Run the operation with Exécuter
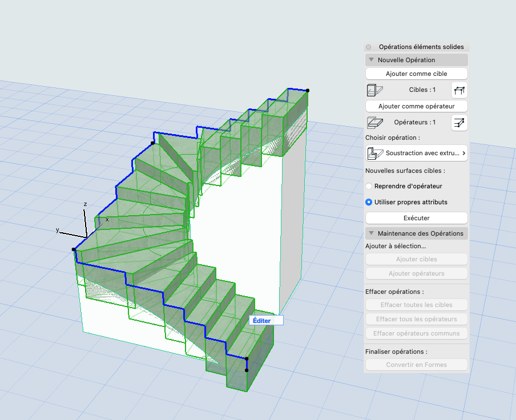516x420 pixels. pos(417,218)
